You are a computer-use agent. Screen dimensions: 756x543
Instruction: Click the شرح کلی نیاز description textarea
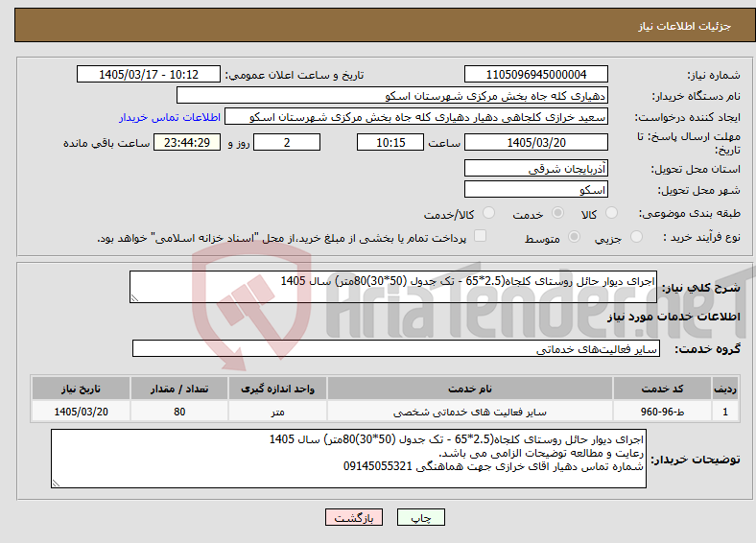393,287
